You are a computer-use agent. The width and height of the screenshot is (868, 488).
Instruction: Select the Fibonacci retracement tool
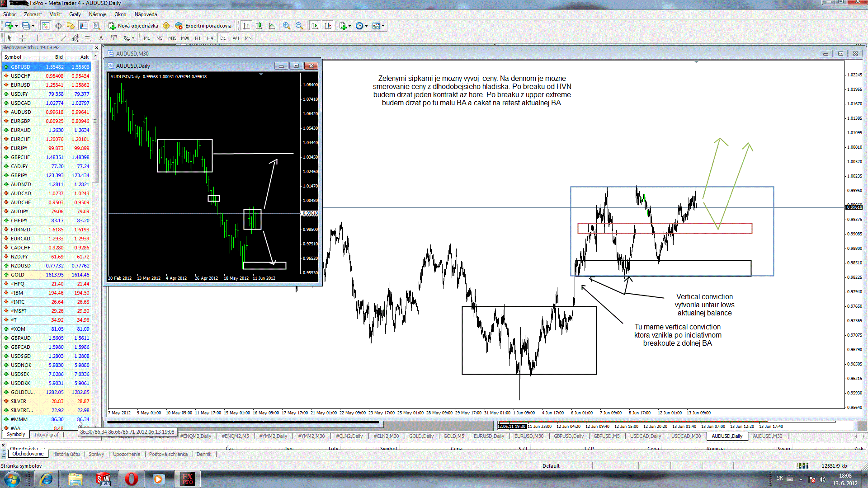(88, 38)
